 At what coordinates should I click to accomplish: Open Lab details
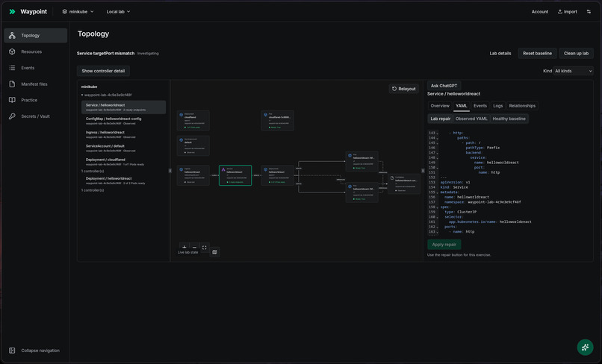500,53
